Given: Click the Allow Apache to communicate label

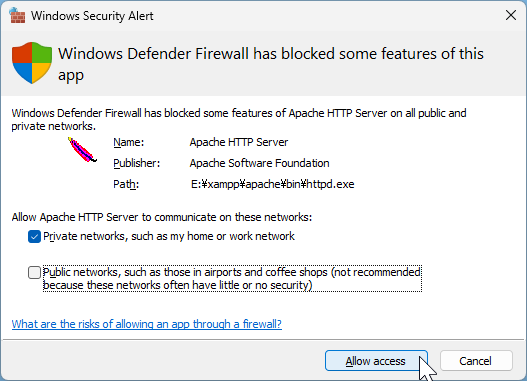Looking at the screenshot, I should 162,217.
